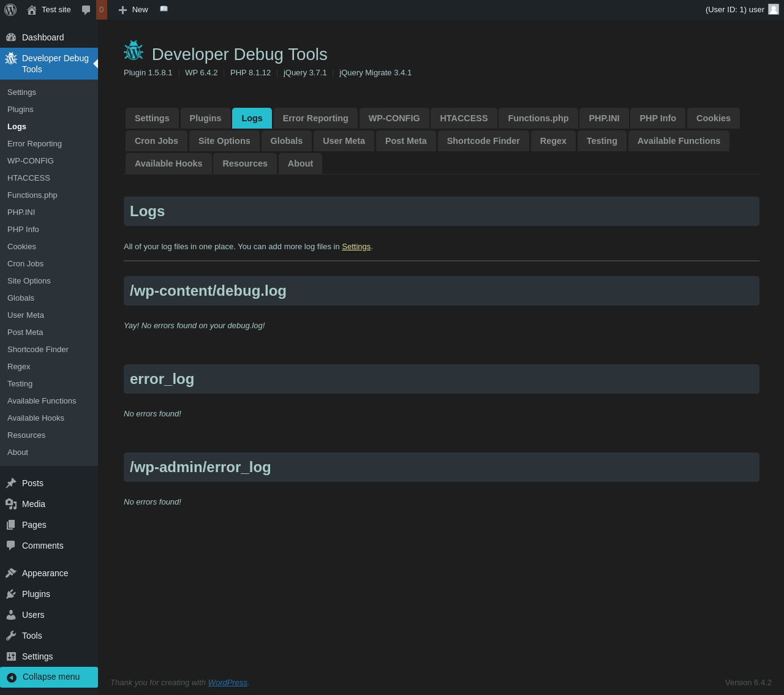
Task: Open Available Hooks from sidebar submenu
Action: (x=36, y=418)
